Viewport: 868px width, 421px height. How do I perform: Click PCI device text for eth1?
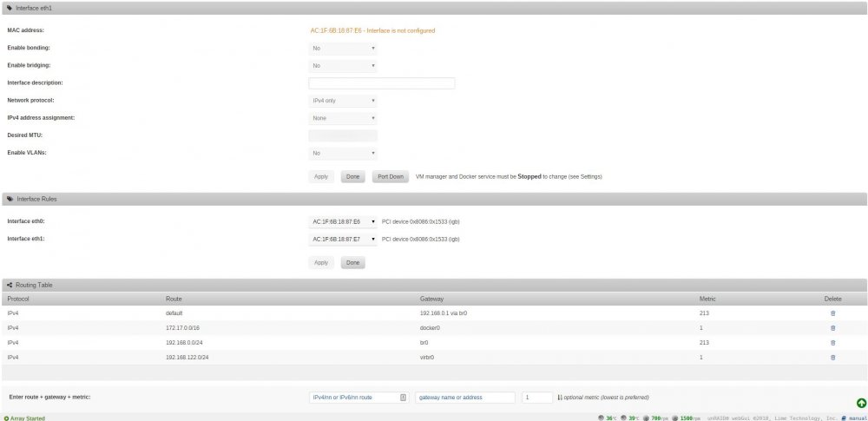[x=421, y=240]
